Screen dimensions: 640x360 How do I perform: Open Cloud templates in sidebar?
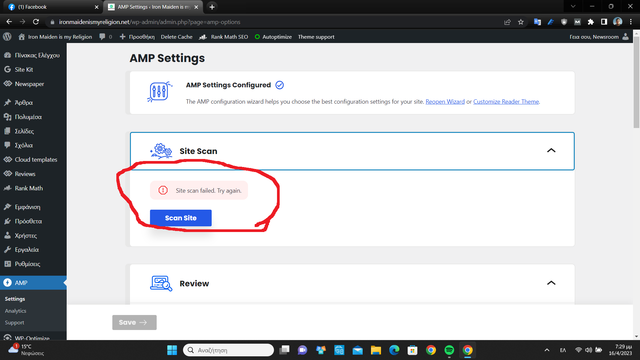(x=33, y=160)
